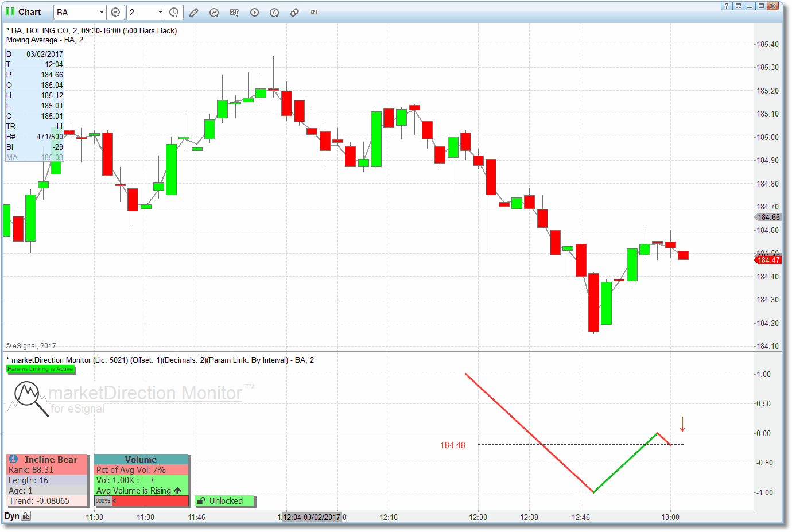Click Pct of Avg Vol: 7% row
This screenshot has height=532, width=792.
point(141,470)
